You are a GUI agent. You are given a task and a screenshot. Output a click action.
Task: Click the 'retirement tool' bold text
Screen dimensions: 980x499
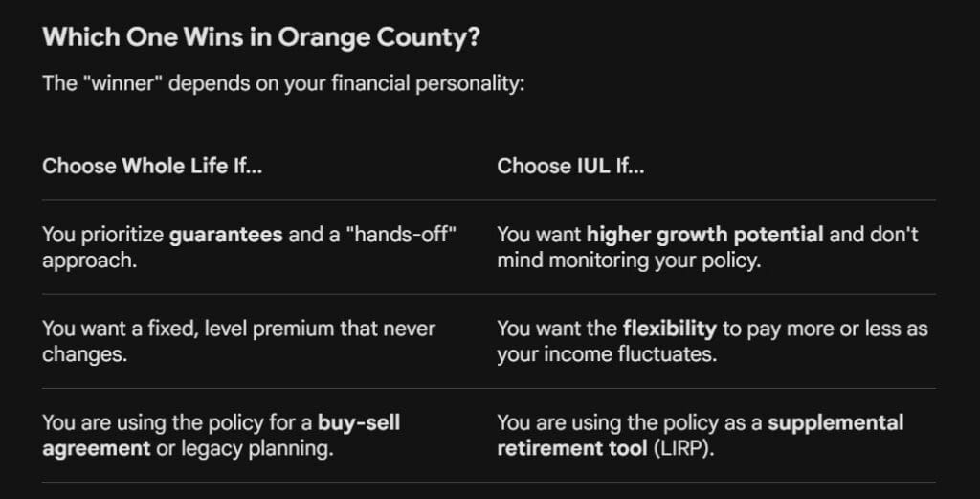tap(572, 448)
